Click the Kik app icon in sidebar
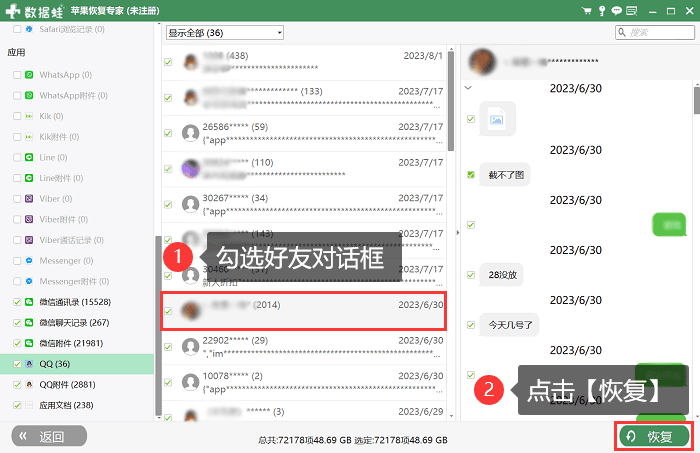The image size is (700, 453). point(29,116)
